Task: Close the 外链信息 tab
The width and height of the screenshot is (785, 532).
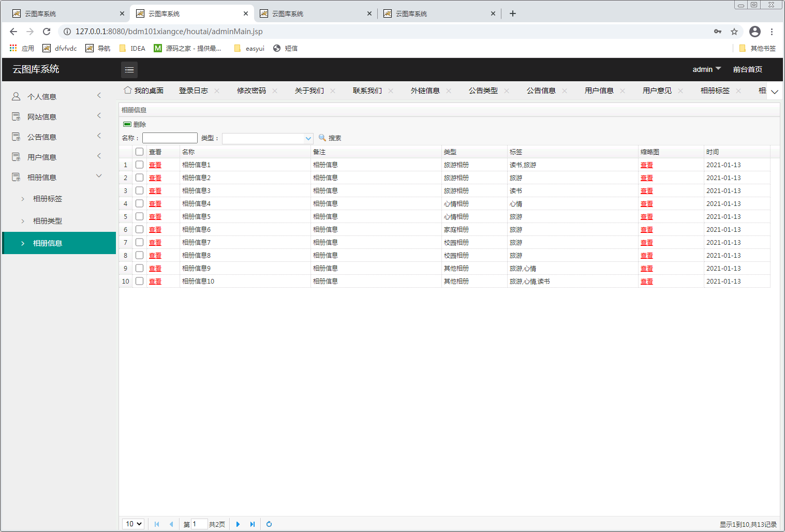Action: 449,91
